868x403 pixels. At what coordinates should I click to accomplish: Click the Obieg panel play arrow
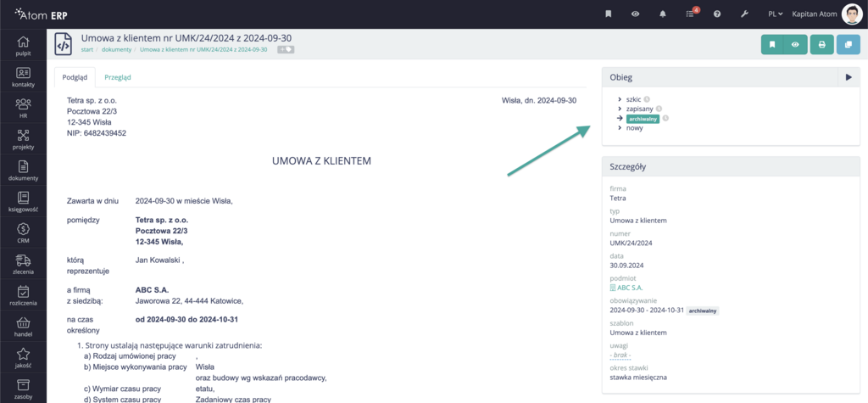[x=849, y=77]
